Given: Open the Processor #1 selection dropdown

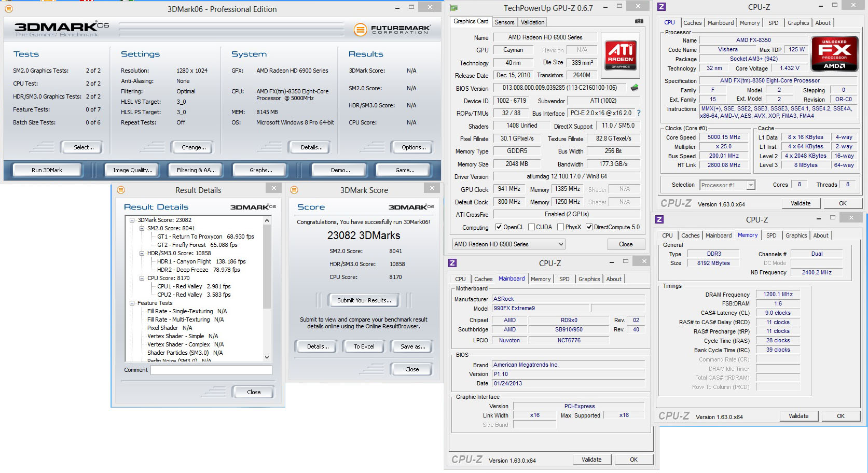Looking at the screenshot, I should pyautogui.click(x=727, y=185).
